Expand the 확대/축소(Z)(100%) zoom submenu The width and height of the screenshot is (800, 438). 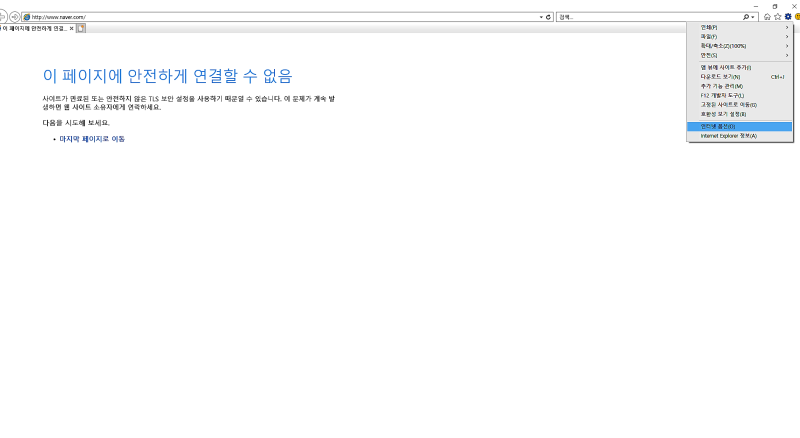click(739, 46)
